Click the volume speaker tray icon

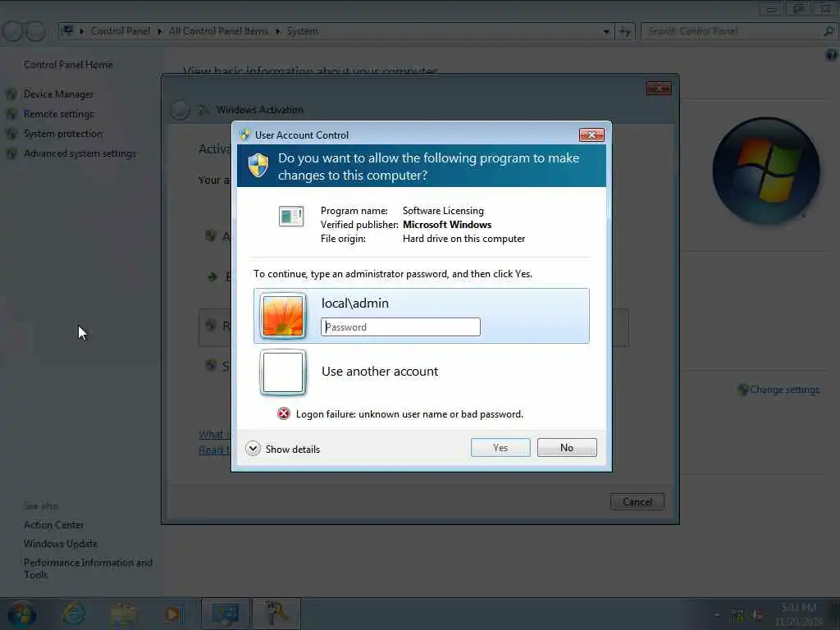click(757, 615)
